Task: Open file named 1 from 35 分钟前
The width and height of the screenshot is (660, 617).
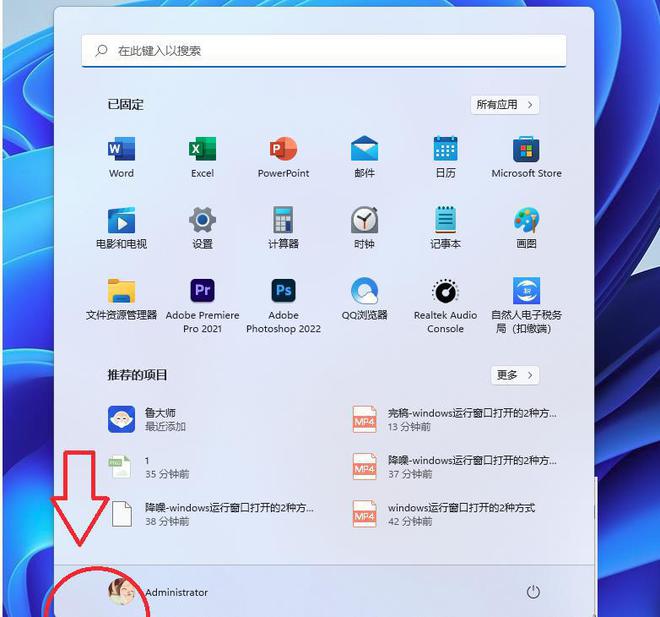Action: click(149, 467)
